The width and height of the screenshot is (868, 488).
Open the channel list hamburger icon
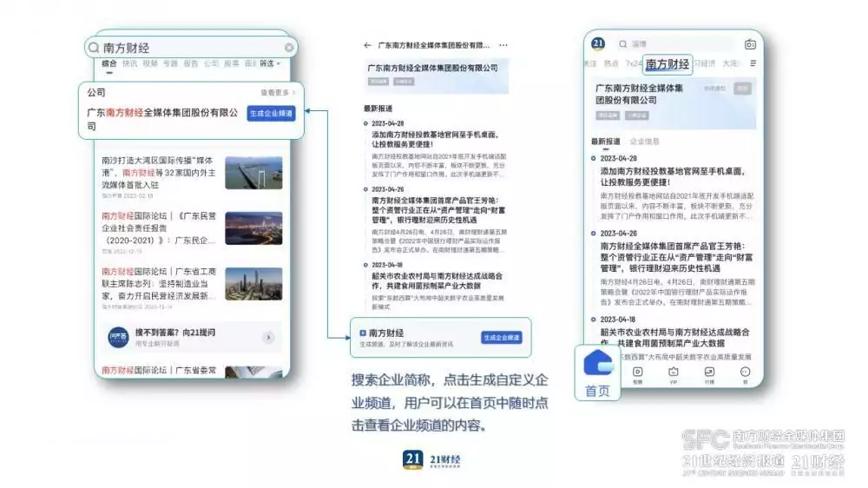(x=753, y=63)
